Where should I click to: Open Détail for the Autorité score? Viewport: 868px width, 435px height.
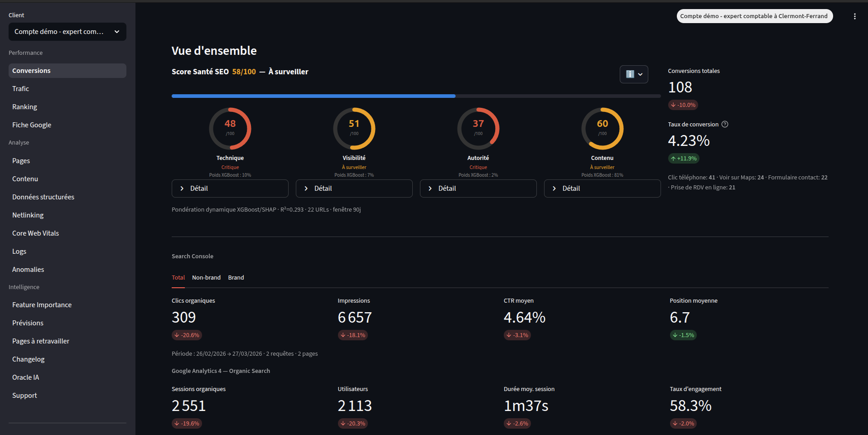478,188
